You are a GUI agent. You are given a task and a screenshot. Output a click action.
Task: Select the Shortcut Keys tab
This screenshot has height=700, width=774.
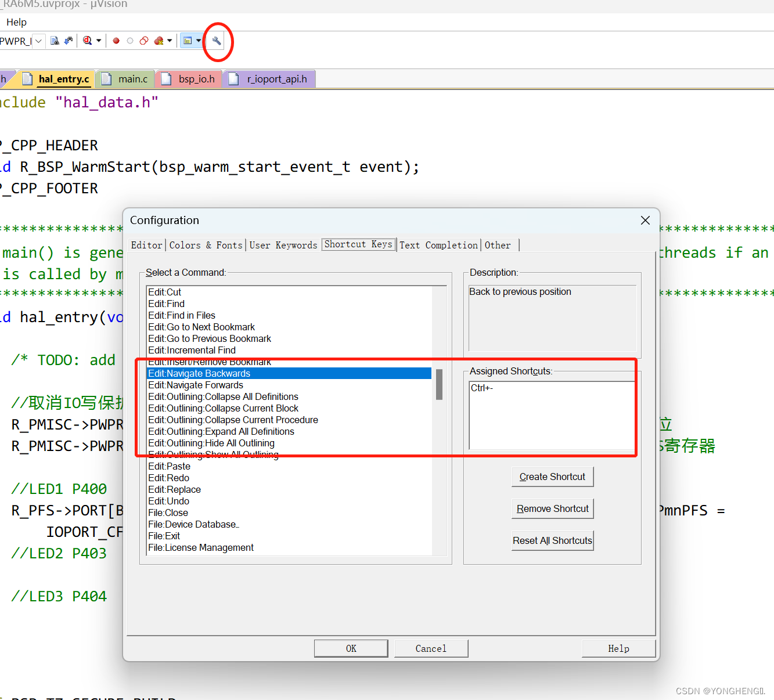(358, 244)
